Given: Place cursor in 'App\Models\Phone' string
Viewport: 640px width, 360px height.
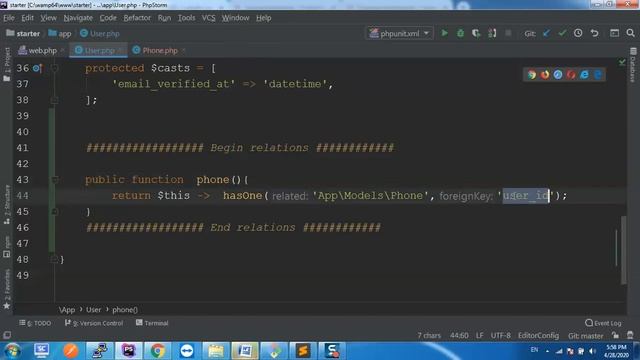Looking at the screenshot, I should 370,196.
